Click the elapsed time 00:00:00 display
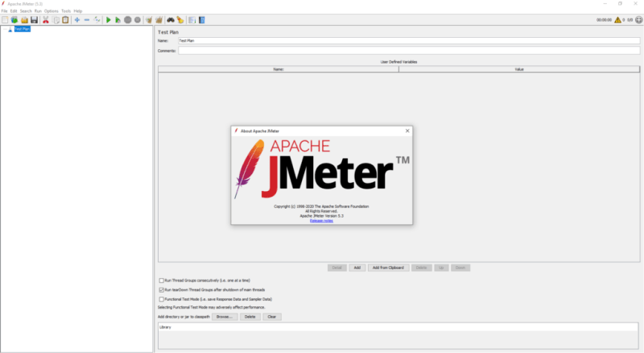The height and width of the screenshot is (353, 644). 604,20
